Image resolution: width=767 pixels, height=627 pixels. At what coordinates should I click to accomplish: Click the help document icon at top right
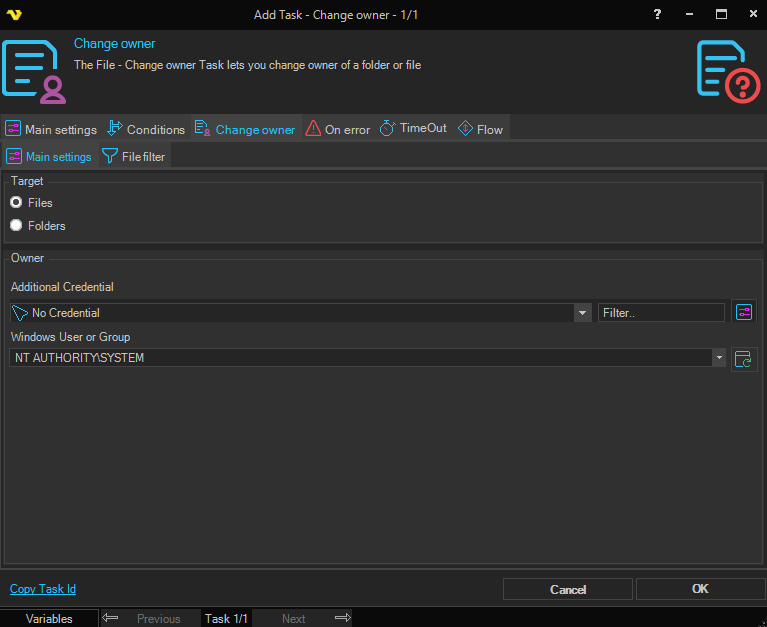pyautogui.click(x=727, y=69)
